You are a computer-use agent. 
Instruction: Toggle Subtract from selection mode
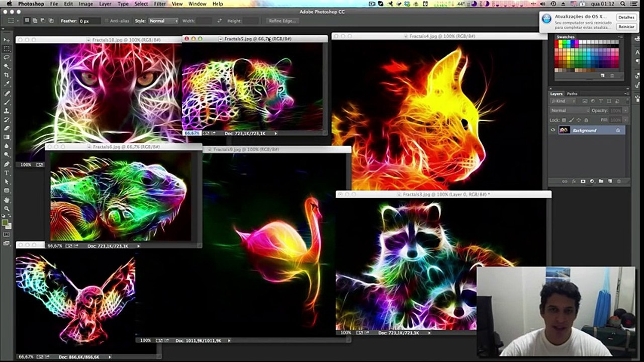click(x=43, y=21)
